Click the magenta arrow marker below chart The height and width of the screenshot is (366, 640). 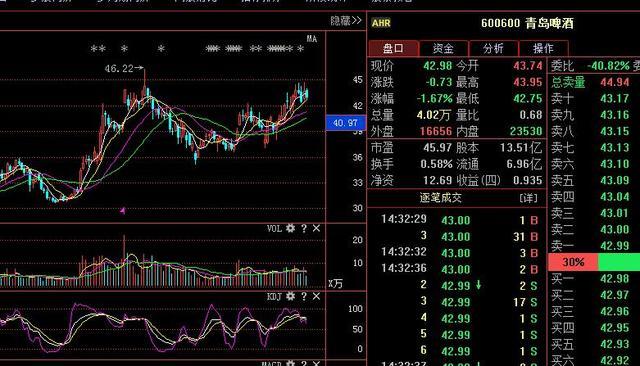pos(122,211)
